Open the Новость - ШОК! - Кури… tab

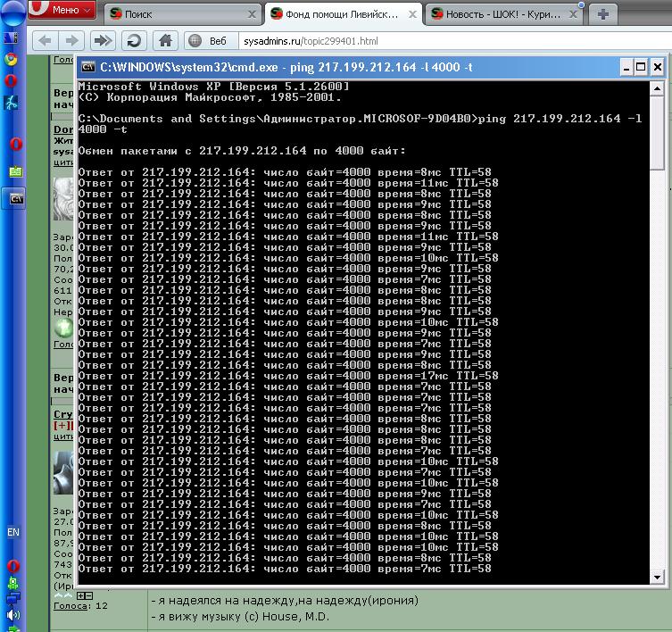[504, 14]
